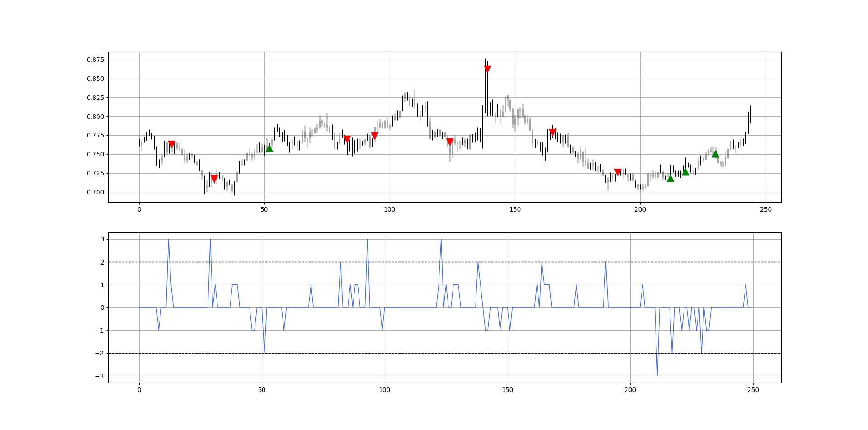The width and height of the screenshot is (868, 430).
Task: Click the 50 x-axis label of the indicator chart
Action: [262, 390]
